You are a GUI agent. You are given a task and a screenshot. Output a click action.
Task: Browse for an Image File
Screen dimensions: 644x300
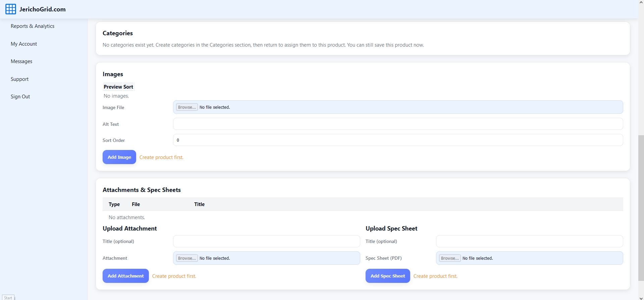point(187,107)
